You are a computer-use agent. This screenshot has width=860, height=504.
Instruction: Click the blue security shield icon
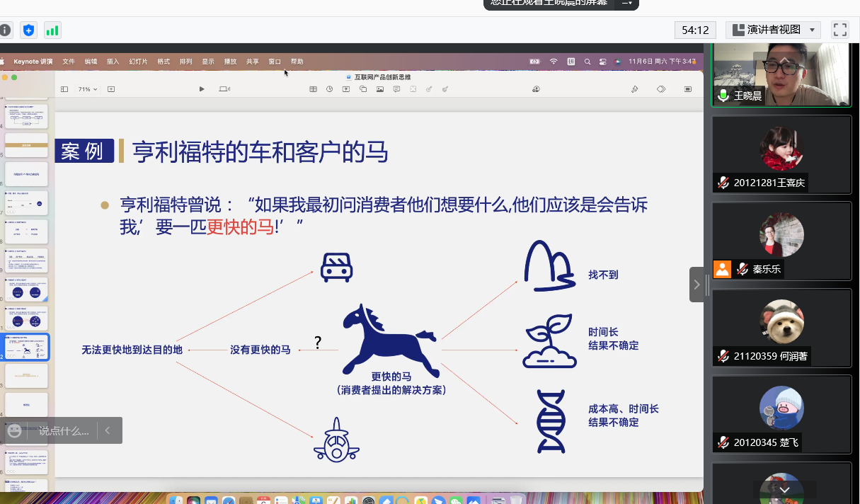coord(28,30)
